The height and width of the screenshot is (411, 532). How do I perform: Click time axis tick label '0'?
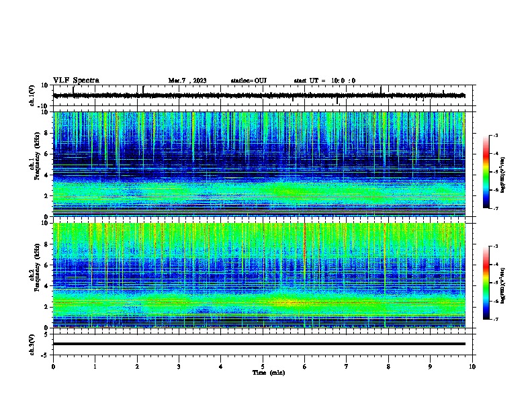(x=53, y=367)
